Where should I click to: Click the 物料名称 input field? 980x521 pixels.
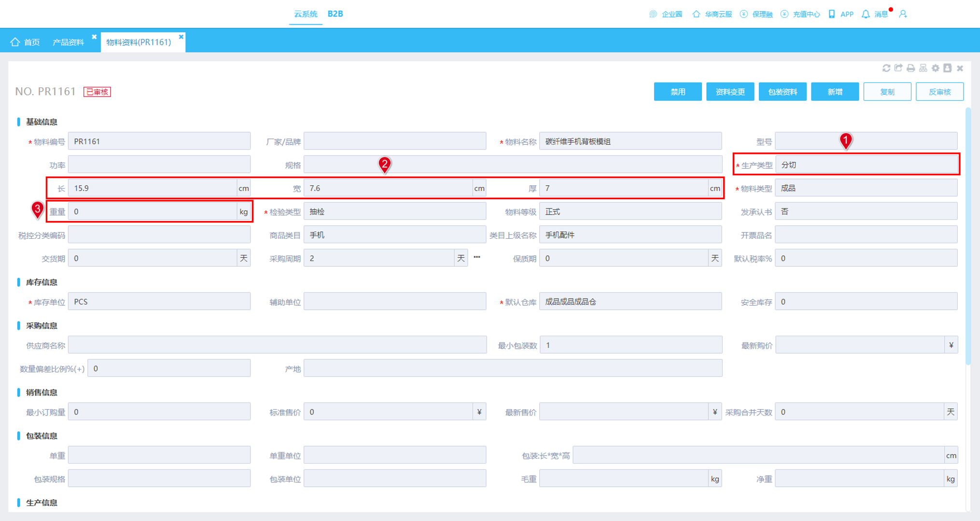coord(630,141)
